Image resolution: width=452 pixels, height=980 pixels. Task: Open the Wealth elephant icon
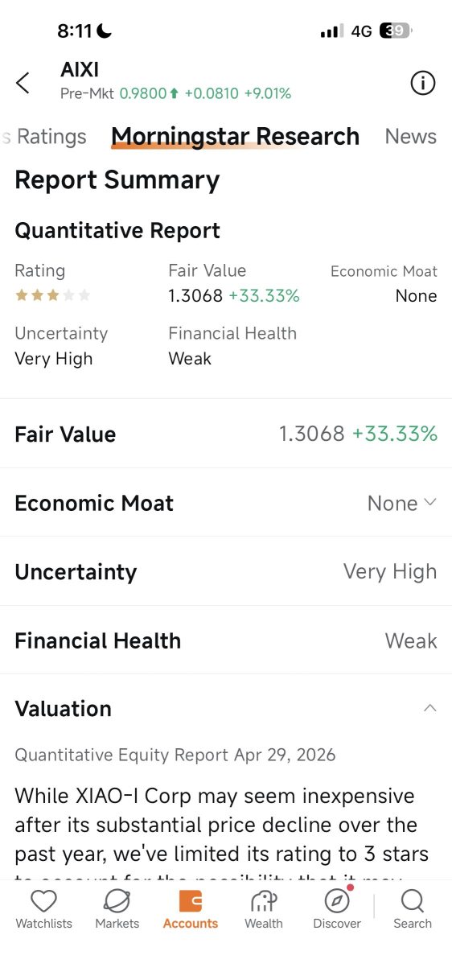(264, 900)
